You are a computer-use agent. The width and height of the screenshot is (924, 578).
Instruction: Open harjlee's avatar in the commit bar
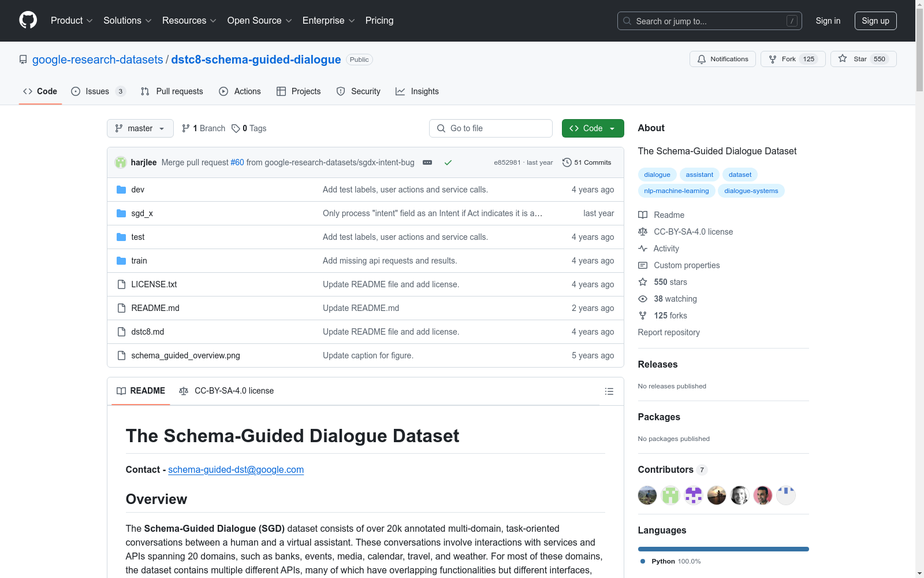[x=121, y=162]
